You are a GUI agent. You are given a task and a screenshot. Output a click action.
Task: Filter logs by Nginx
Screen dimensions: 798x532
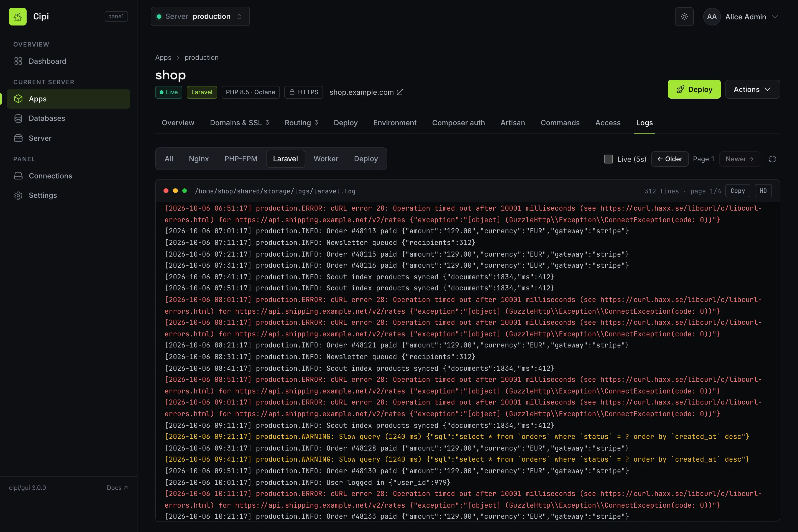point(199,159)
